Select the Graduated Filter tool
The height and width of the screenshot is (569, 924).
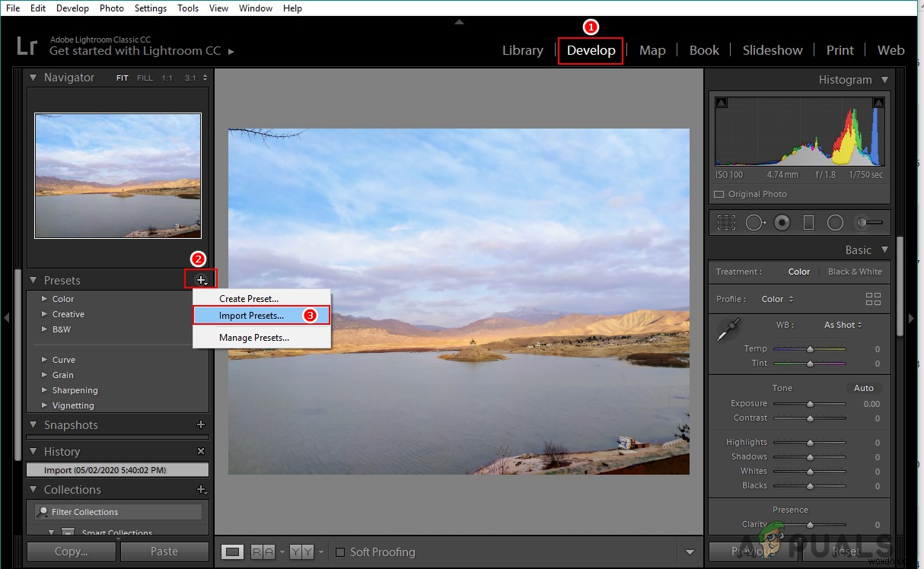tap(808, 223)
